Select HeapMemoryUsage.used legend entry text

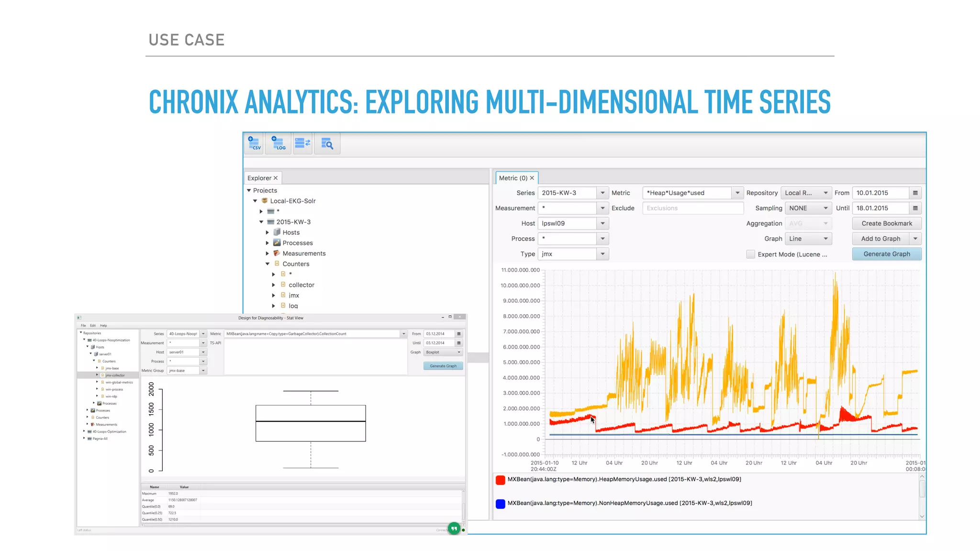click(624, 479)
